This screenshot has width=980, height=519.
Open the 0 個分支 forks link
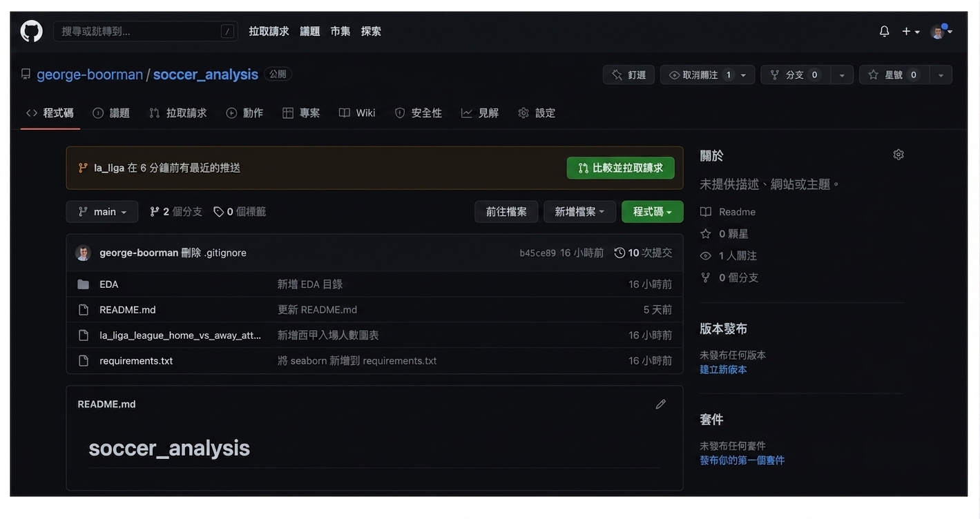click(x=729, y=277)
